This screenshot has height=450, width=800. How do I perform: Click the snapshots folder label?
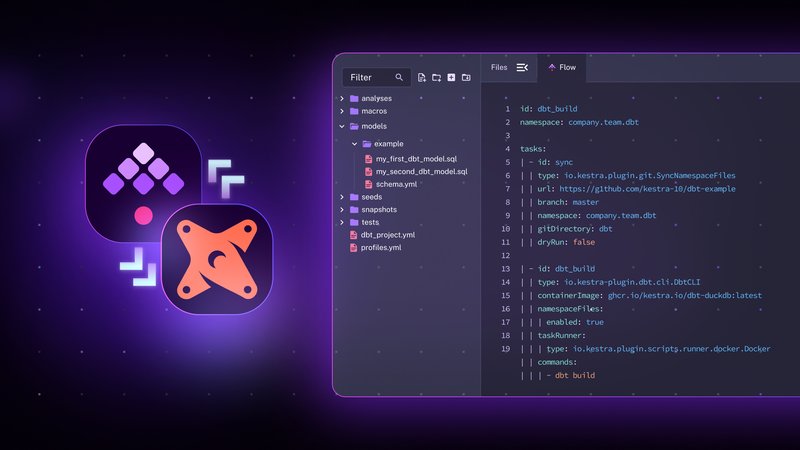[x=379, y=210]
